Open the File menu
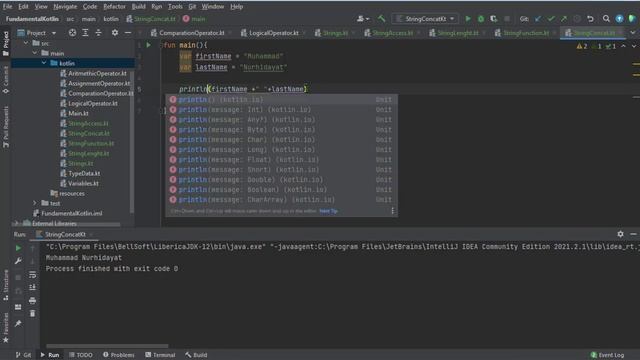This screenshot has width=640, height=360. (7, 7)
